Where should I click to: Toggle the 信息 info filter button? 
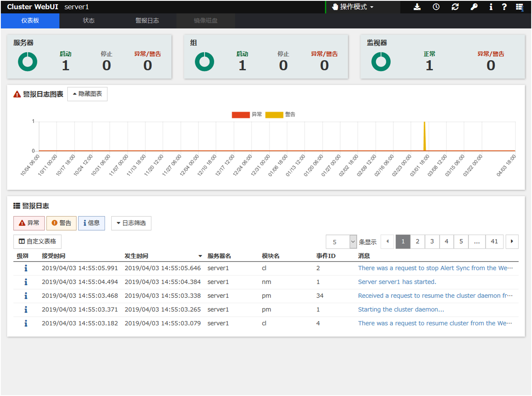point(92,223)
